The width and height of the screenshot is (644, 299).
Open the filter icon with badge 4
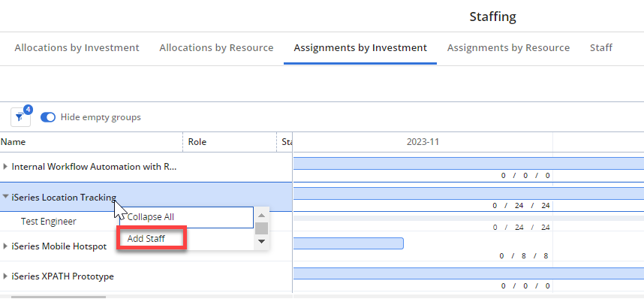[x=20, y=117]
